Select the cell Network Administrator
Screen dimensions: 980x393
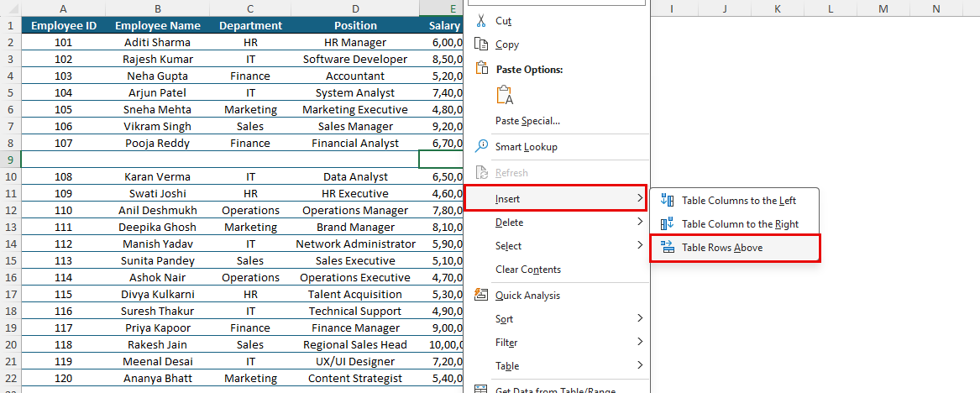click(355, 244)
